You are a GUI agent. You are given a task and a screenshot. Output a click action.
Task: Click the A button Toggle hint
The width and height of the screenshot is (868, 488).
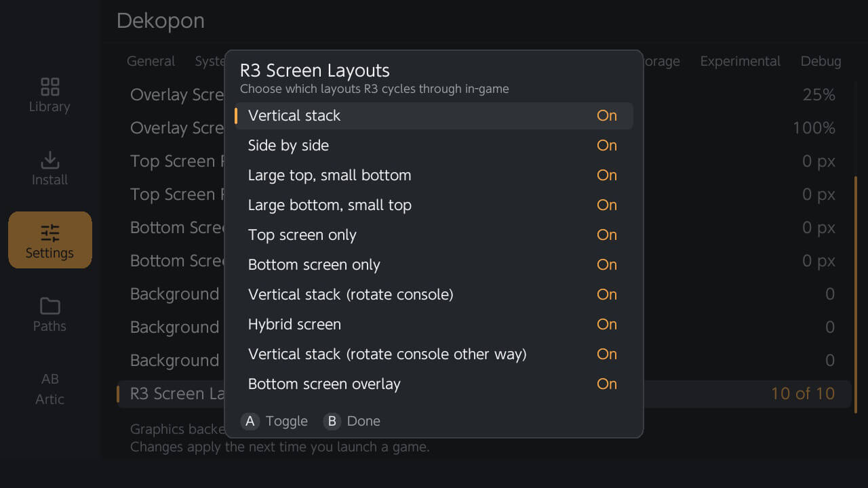tap(275, 421)
